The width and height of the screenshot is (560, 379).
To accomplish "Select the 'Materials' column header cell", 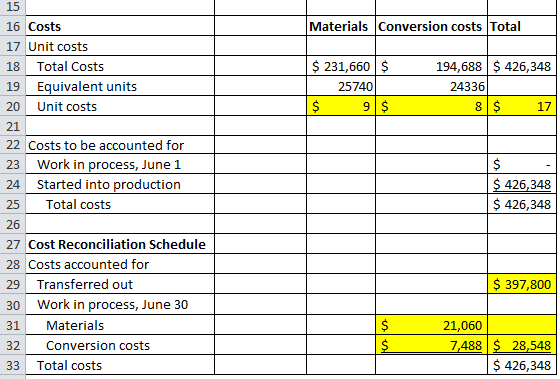I will [341, 26].
